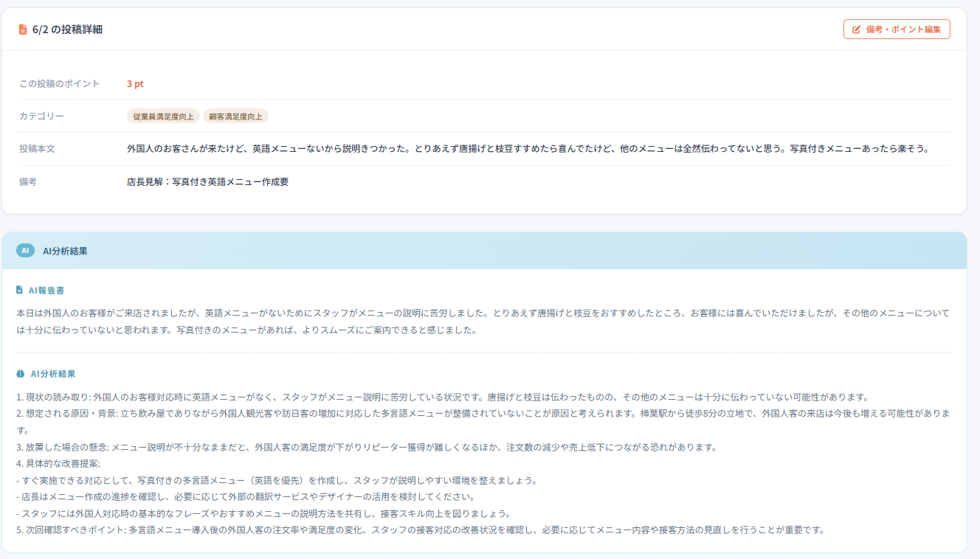Click the orange document icon beside 6/2 の投稿詳細
The image size is (980, 559).
23,29
